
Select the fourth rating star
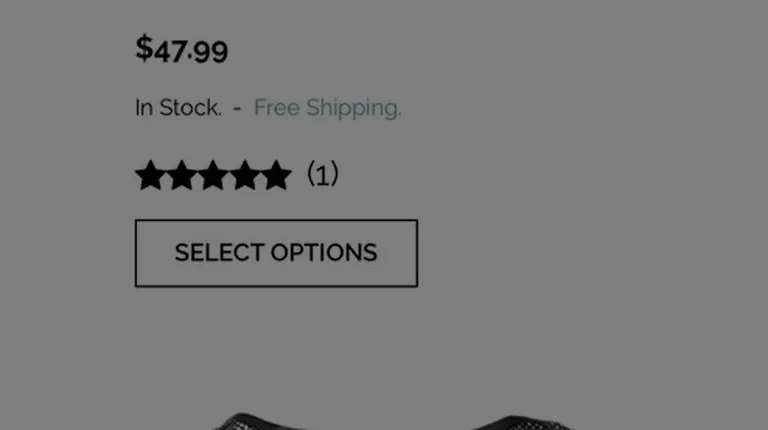[245, 175]
